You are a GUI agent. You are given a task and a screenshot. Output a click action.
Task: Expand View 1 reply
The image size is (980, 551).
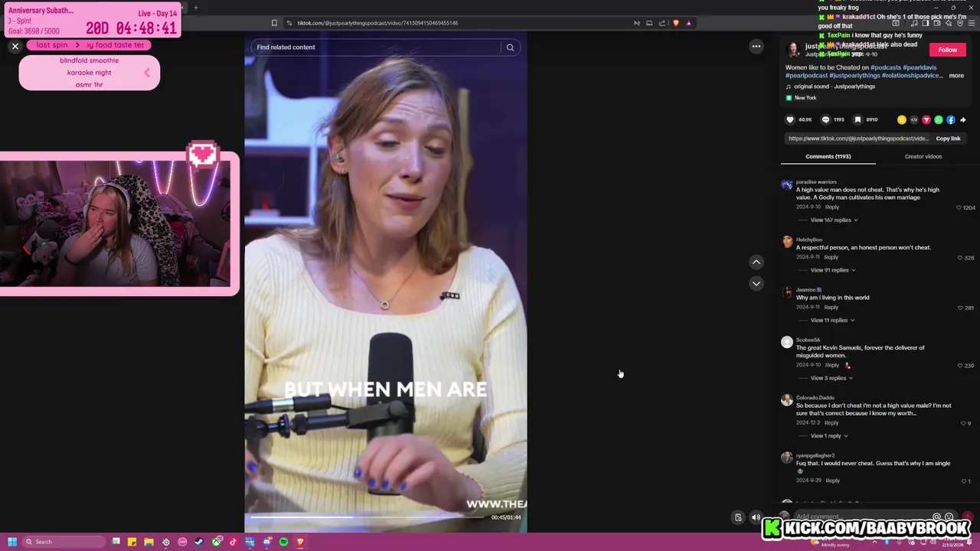click(x=829, y=436)
